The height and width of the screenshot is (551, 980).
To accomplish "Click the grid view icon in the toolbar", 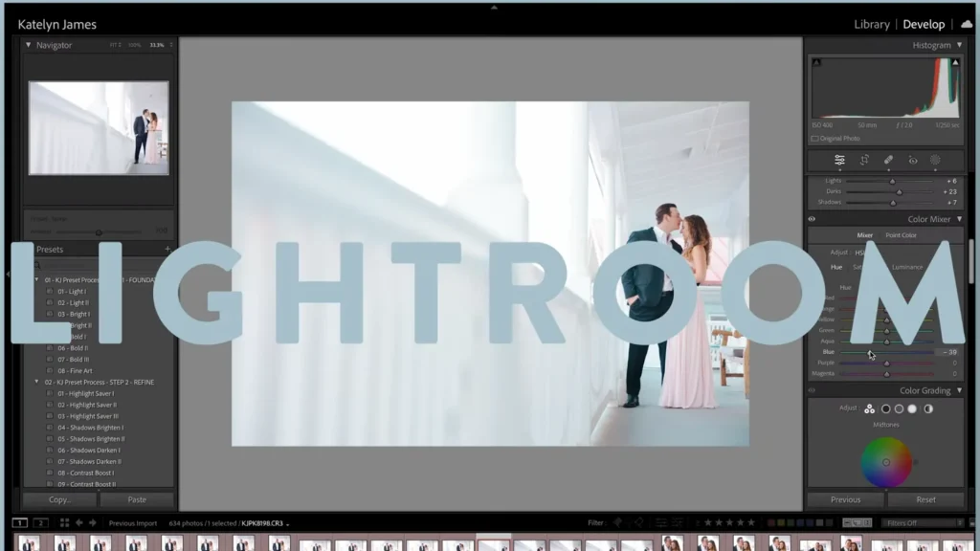I will point(64,523).
